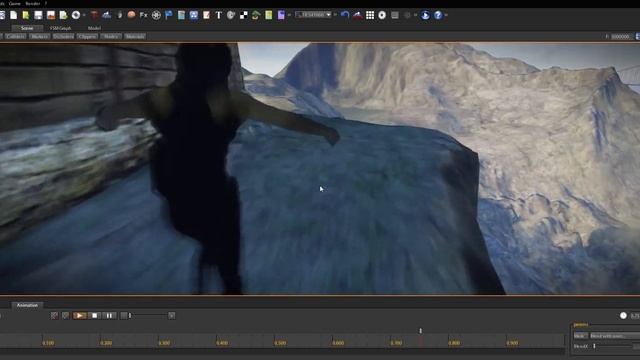Click the 0.100 mark on timeline
Screen dimensions: 640x360
coord(48,343)
